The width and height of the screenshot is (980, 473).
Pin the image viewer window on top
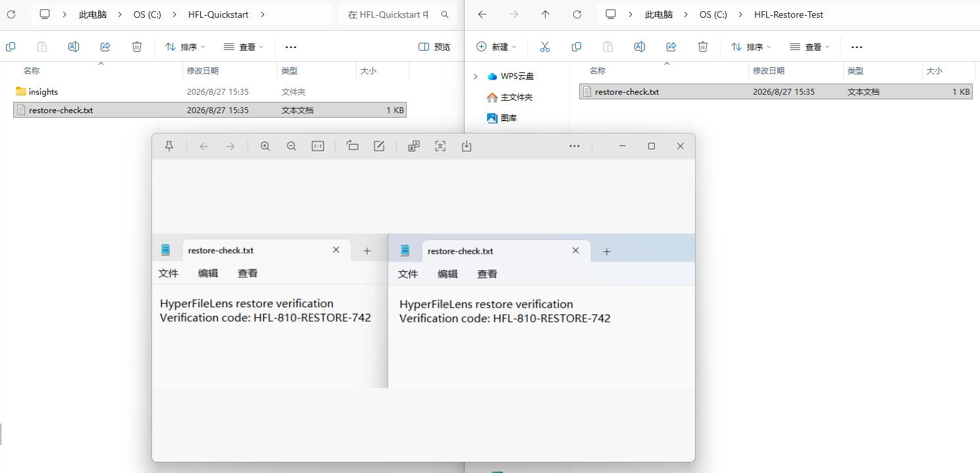[x=169, y=146]
